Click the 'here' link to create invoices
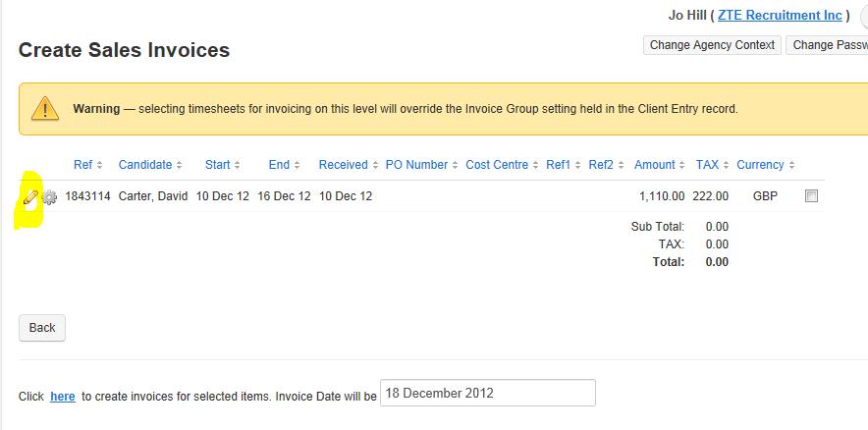868x430 pixels. [x=63, y=397]
